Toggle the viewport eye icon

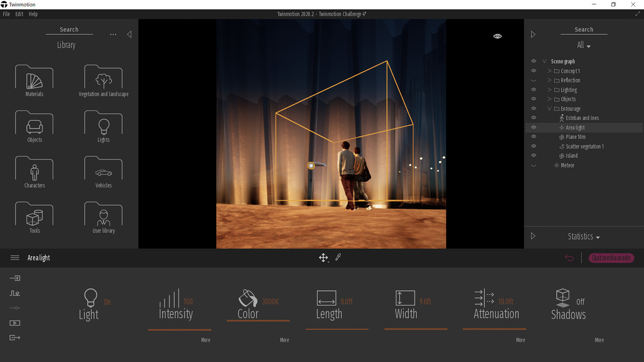coord(497,36)
